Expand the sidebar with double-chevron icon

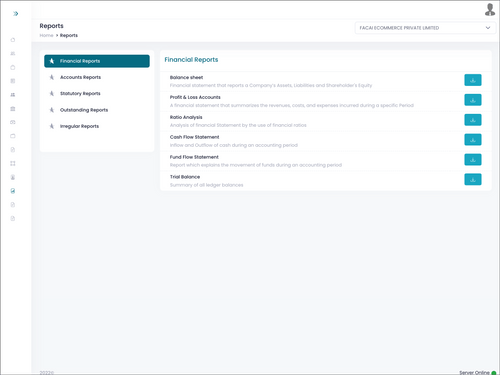15,14
